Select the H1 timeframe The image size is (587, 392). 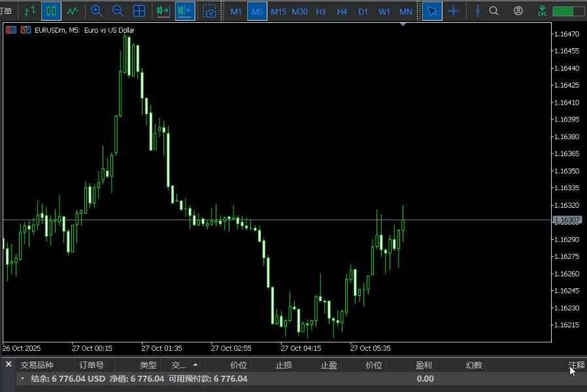(x=320, y=11)
